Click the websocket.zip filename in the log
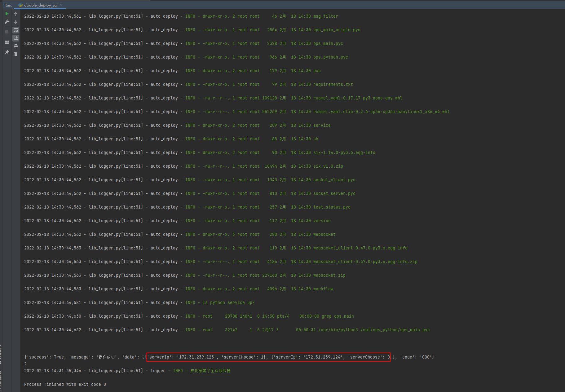The image size is (565, 392). (x=329, y=275)
